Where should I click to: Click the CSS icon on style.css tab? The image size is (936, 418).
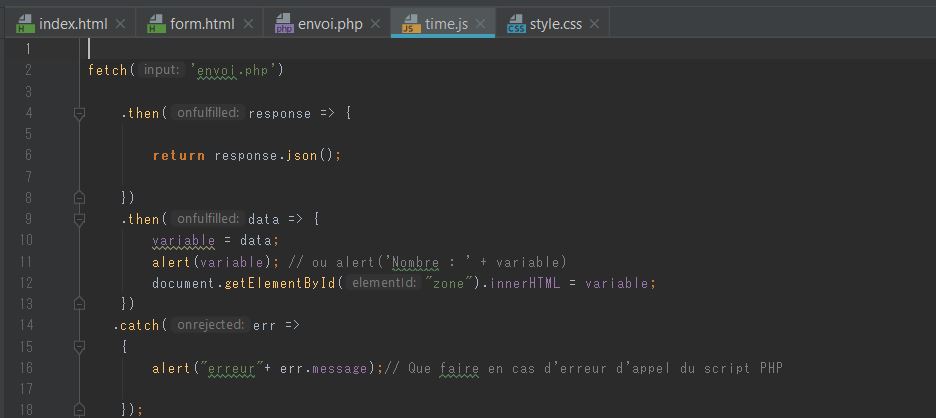516,24
